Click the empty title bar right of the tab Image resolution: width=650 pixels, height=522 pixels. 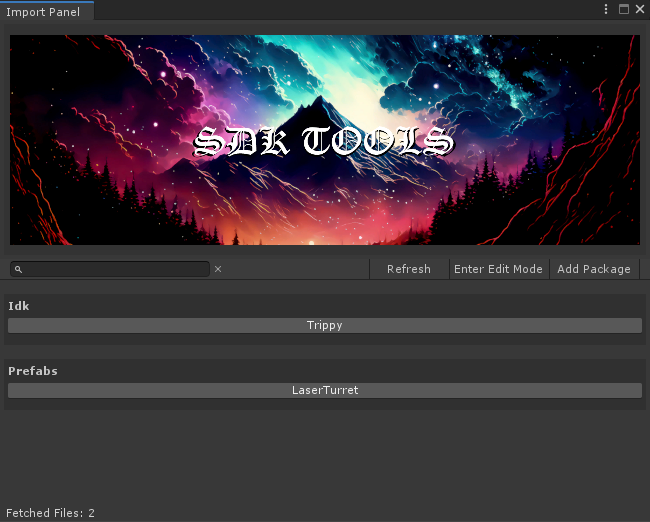click(x=340, y=9)
